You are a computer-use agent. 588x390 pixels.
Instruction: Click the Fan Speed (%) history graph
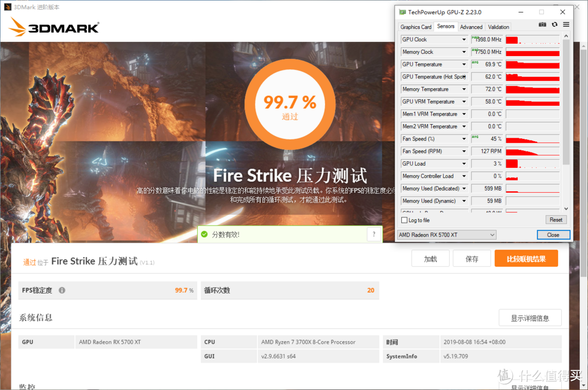coord(532,139)
